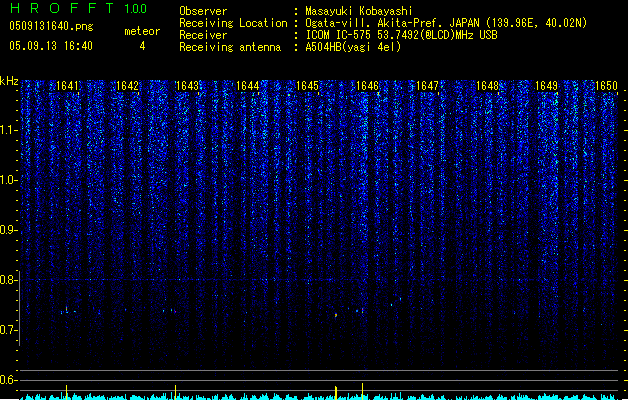Click the yellow detection spike below 1643

(x=175, y=392)
